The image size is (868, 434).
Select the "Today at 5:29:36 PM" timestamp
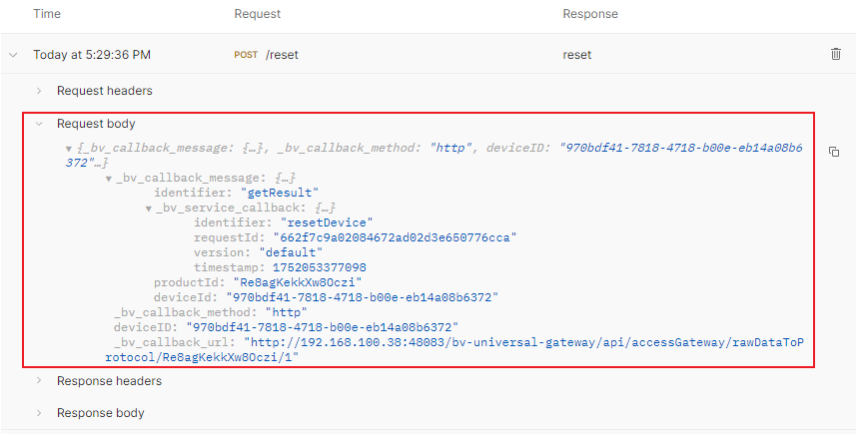coord(92,55)
